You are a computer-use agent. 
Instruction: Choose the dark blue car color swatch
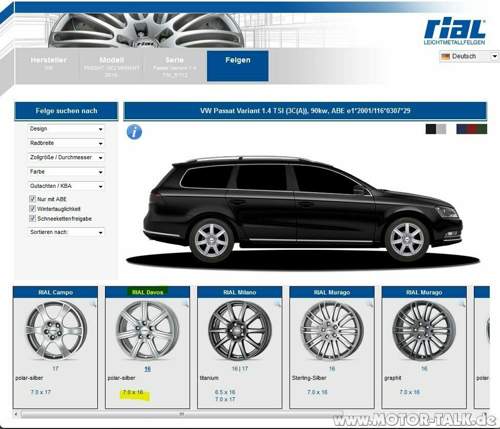click(x=461, y=129)
